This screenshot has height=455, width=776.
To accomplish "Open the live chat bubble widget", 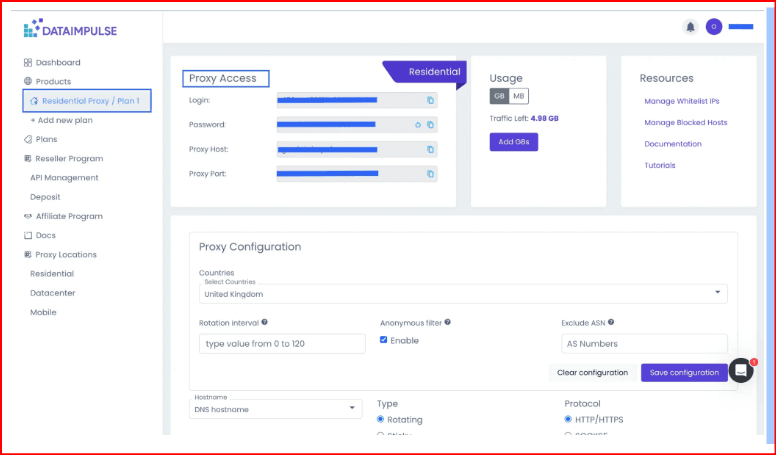I will [x=740, y=370].
